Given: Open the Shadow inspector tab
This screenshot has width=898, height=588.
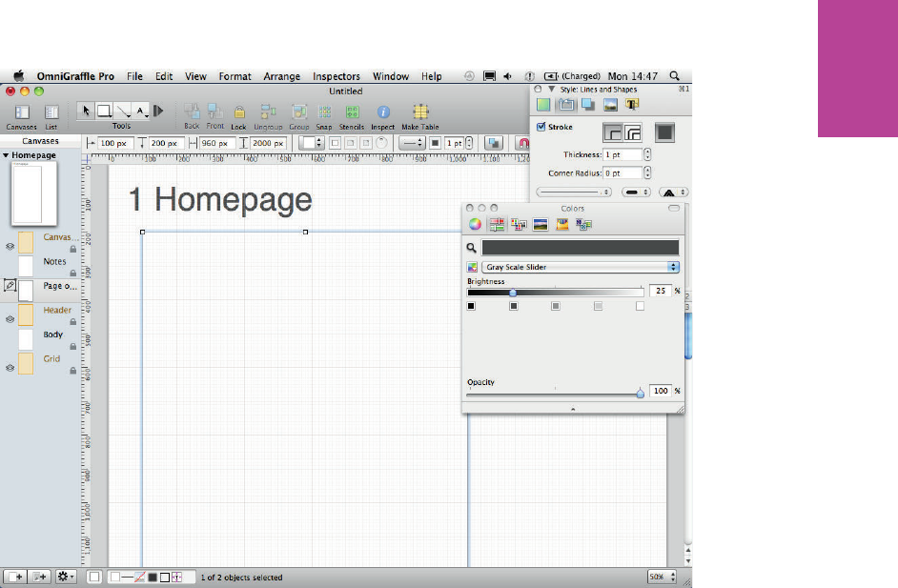Looking at the screenshot, I should tap(587, 104).
